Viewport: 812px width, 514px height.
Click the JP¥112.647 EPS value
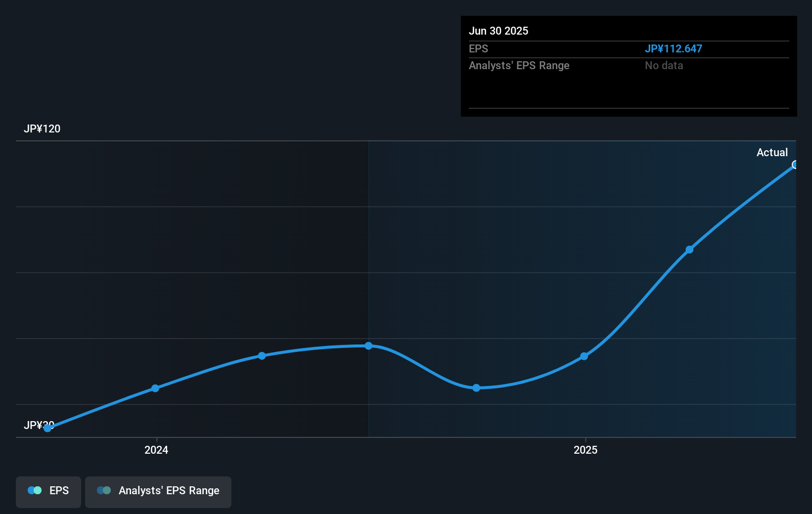(x=674, y=48)
